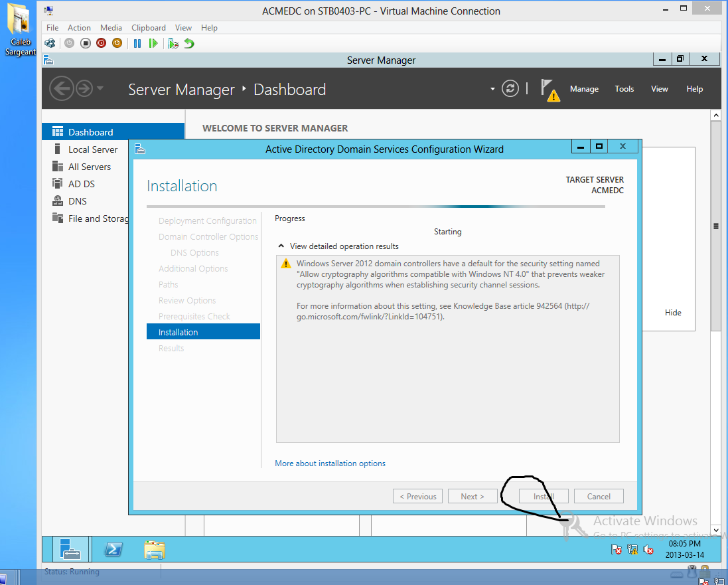Select the Additional Options wizard step

[193, 268]
